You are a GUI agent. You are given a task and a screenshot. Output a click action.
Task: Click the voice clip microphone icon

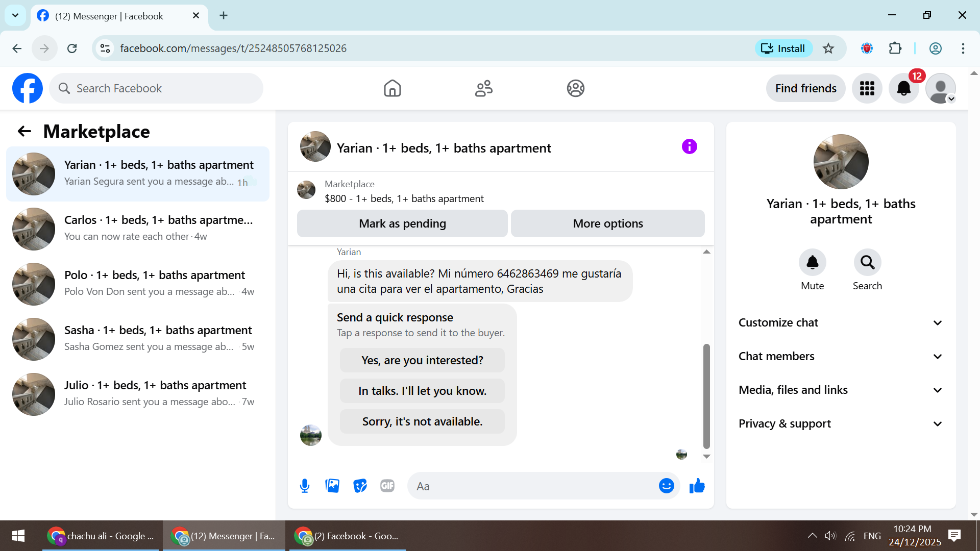305,486
